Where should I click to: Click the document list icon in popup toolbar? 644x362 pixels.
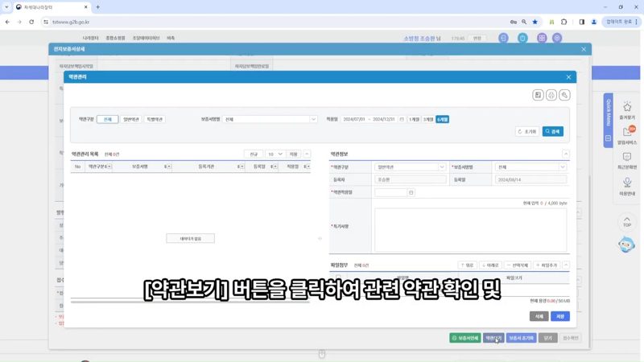pyautogui.click(x=538, y=95)
